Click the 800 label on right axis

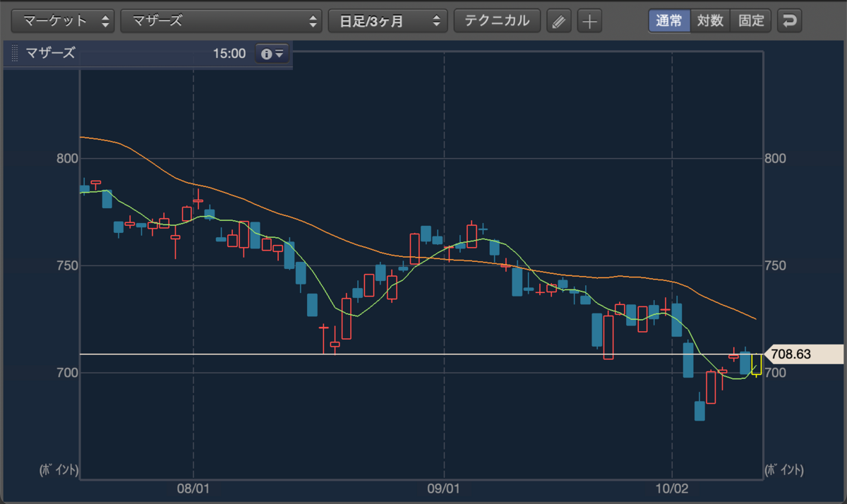coord(776,159)
